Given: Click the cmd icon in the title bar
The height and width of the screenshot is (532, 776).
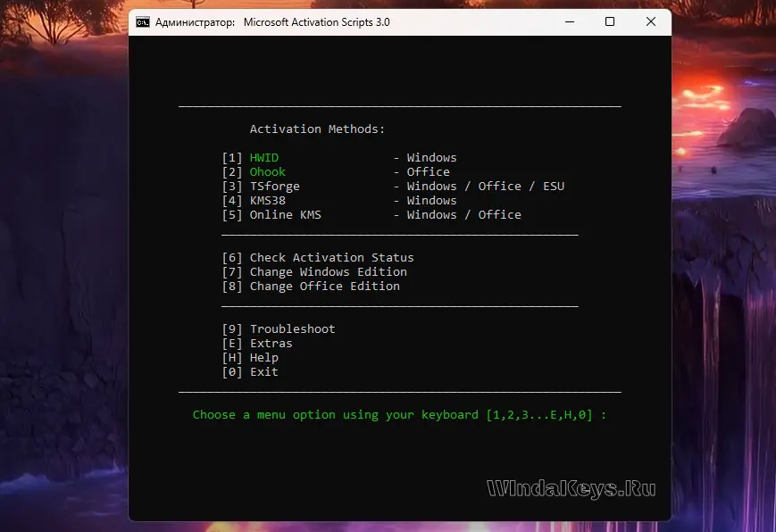Looking at the screenshot, I should [143, 22].
